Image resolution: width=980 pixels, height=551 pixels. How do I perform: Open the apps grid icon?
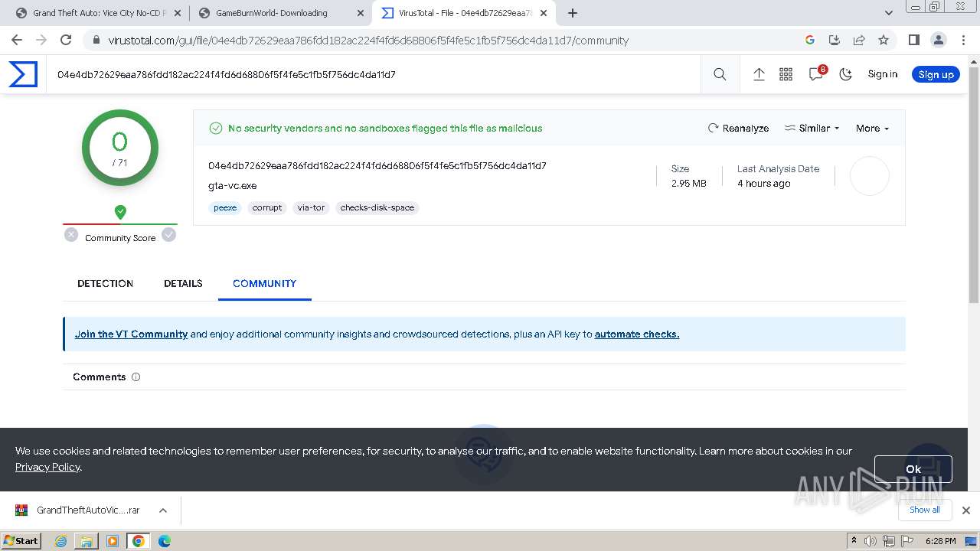coord(786,74)
